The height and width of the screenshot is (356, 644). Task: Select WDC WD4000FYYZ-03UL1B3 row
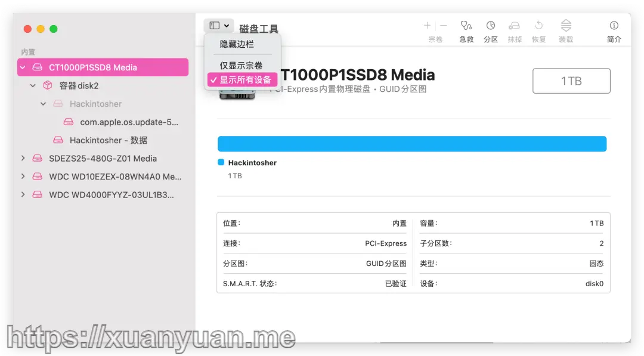tap(103, 194)
